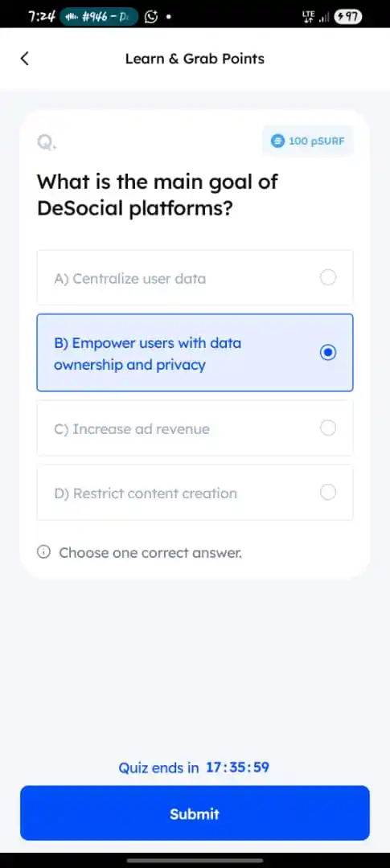The width and height of the screenshot is (390, 868).
Task: Choose answer B) Empower users with data ownership
Action: pos(195,353)
